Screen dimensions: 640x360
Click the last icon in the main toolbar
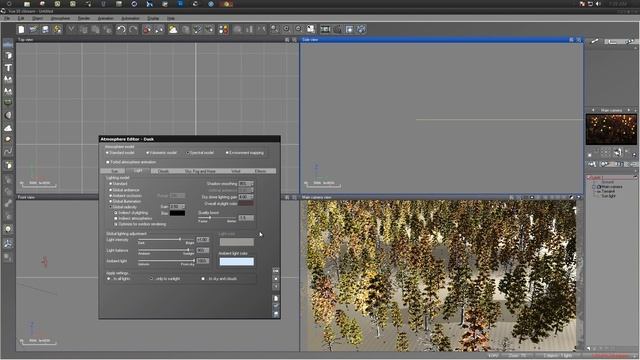click(x=361, y=29)
